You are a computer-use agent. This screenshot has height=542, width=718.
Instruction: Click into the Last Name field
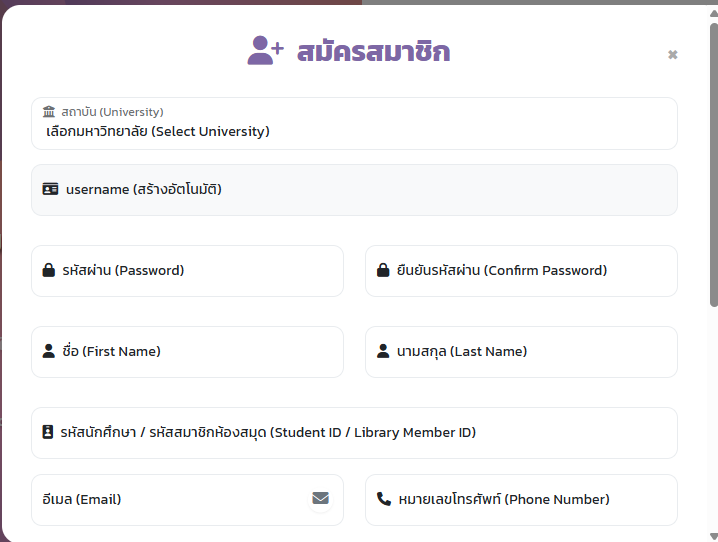(522, 352)
